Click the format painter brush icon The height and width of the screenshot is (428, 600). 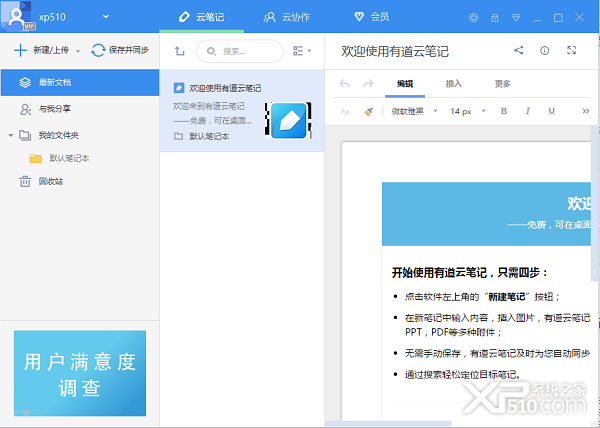[x=368, y=111]
